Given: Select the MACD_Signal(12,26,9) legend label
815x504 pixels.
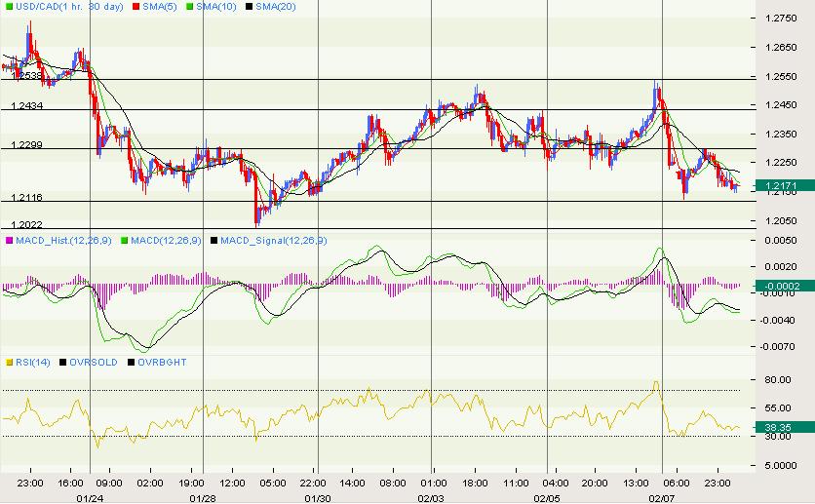Looking at the screenshot, I should point(273,241).
